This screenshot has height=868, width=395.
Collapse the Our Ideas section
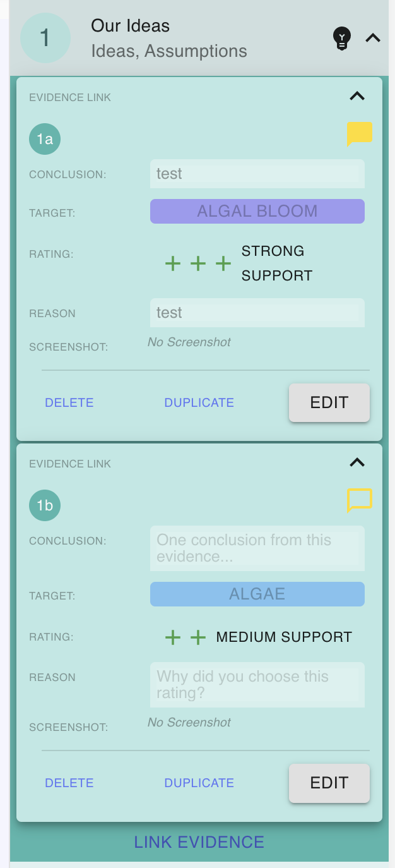tap(373, 38)
